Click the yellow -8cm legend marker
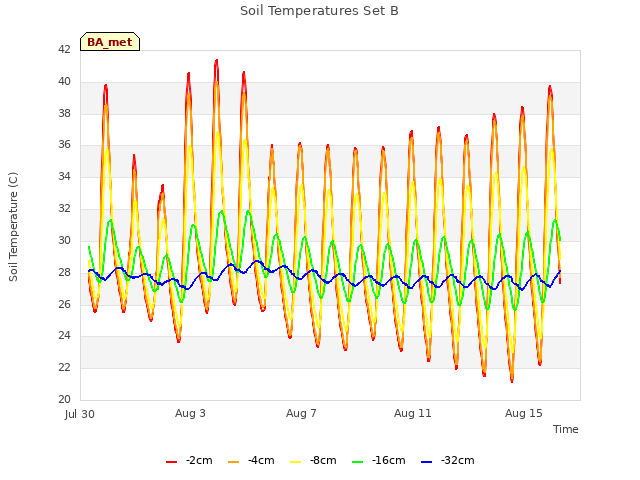 (x=296, y=462)
